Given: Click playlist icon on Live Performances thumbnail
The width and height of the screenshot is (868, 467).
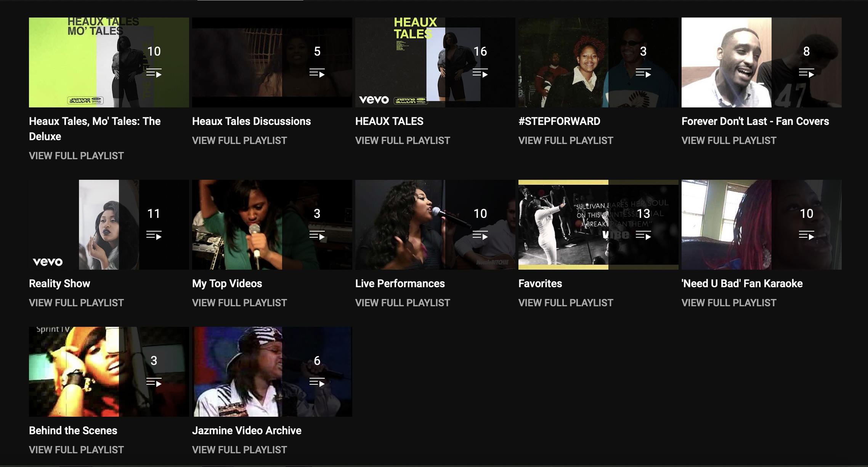Looking at the screenshot, I should click(x=480, y=235).
